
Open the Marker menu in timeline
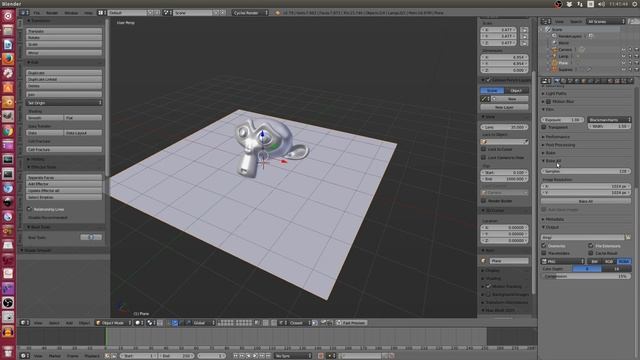54,356
